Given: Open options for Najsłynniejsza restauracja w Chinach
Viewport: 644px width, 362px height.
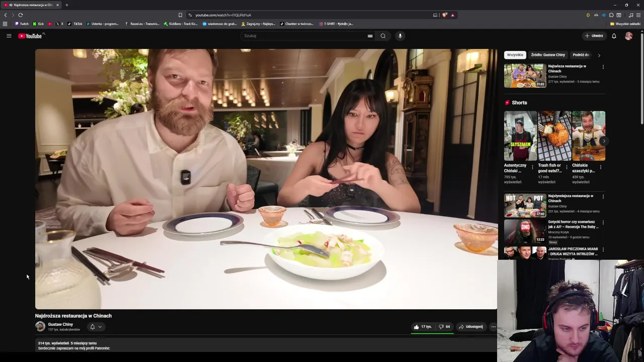Looking at the screenshot, I should tap(603, 197).
